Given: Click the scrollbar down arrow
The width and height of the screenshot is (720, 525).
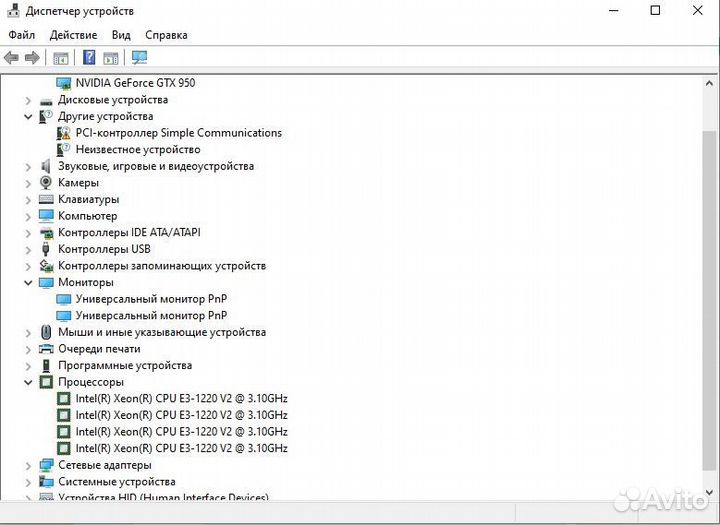Looking at the screenshot, I should pyautogui.click(x=709, y=492).
